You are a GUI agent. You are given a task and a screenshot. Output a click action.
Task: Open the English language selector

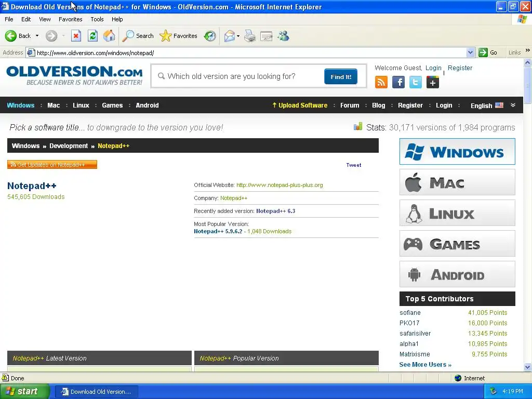[x=486, y=105]
